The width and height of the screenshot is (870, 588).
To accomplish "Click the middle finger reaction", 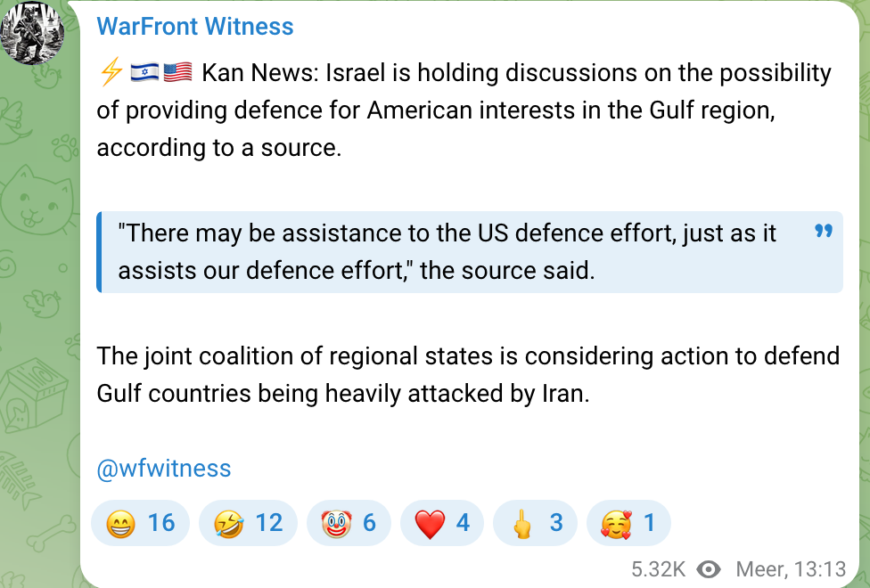I will pos(538,523).
